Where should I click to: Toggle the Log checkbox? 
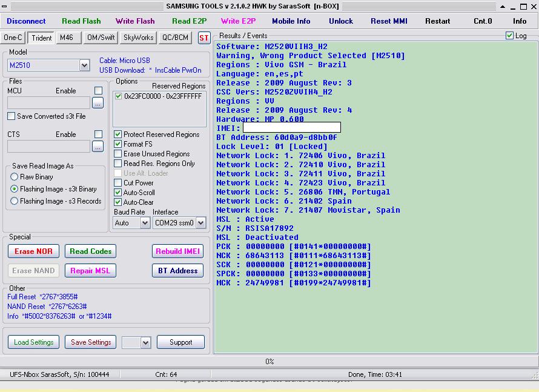point(510,35)
